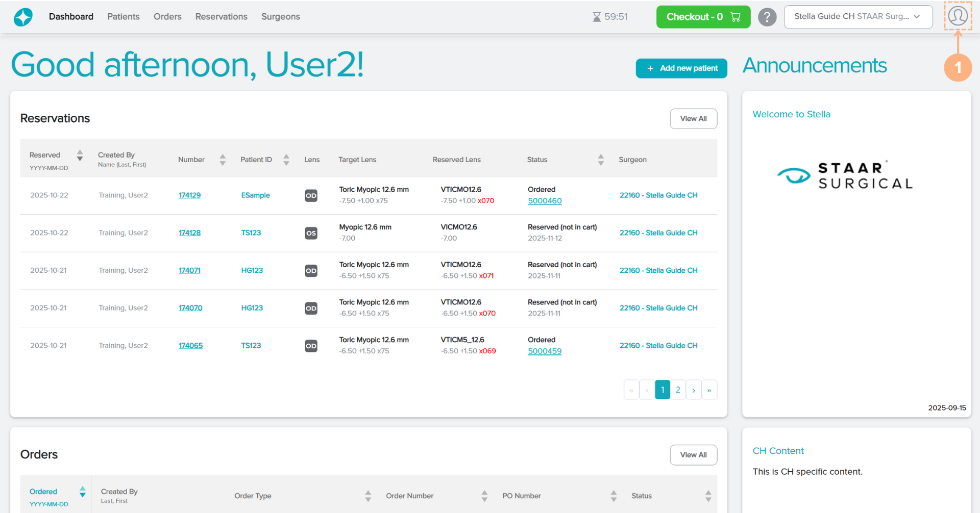Click the help question mark icon
980x513 pixels.
767,17
